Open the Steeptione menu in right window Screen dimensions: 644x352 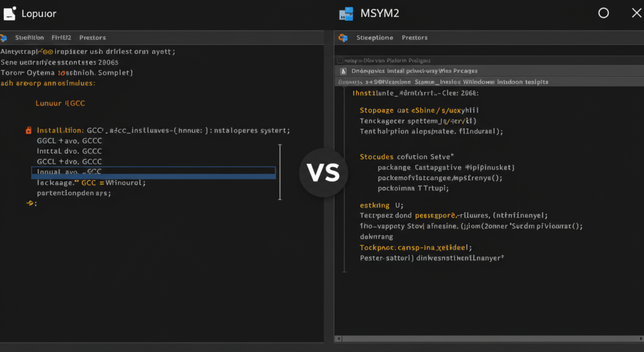tap(374, 38)
